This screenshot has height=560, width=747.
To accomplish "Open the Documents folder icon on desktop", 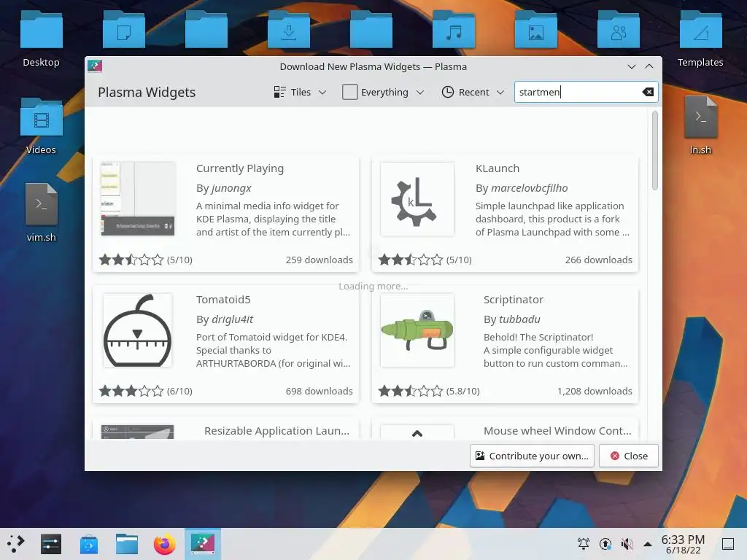I will [124, 29].
